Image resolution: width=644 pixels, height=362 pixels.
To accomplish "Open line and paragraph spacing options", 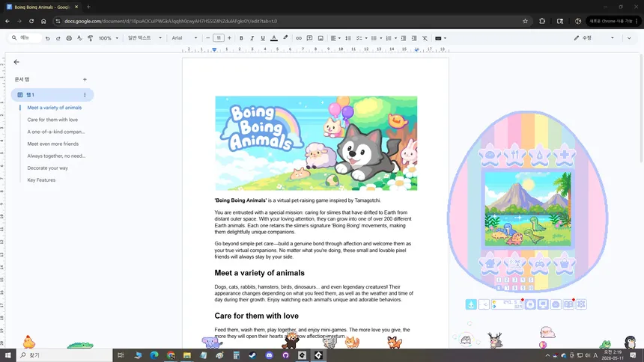I will (x=348, y=38).
